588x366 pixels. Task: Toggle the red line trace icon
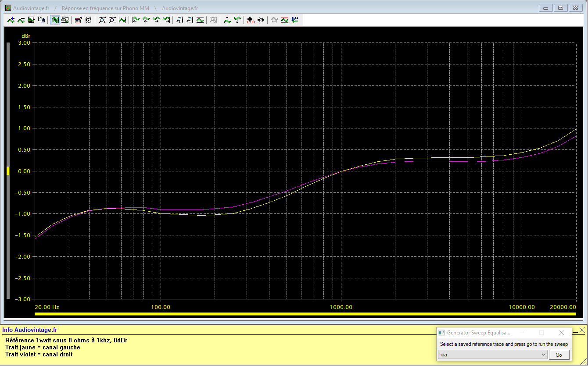click(284, 20)
